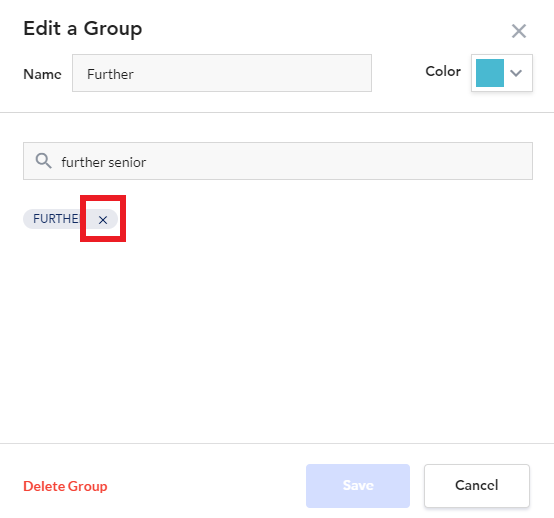Screen dimensions: 554x518
Task: Close the Edit a Group dialog
Action: click(519, 31)
